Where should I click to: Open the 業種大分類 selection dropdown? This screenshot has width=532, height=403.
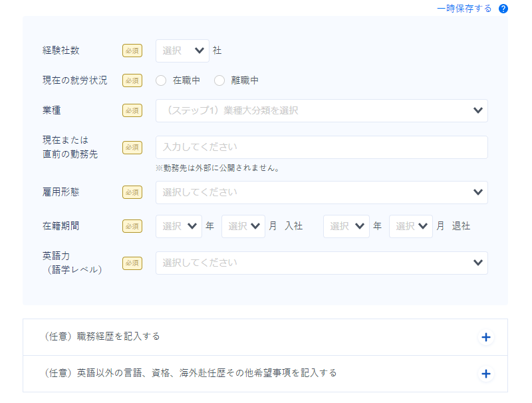point(322,110)
